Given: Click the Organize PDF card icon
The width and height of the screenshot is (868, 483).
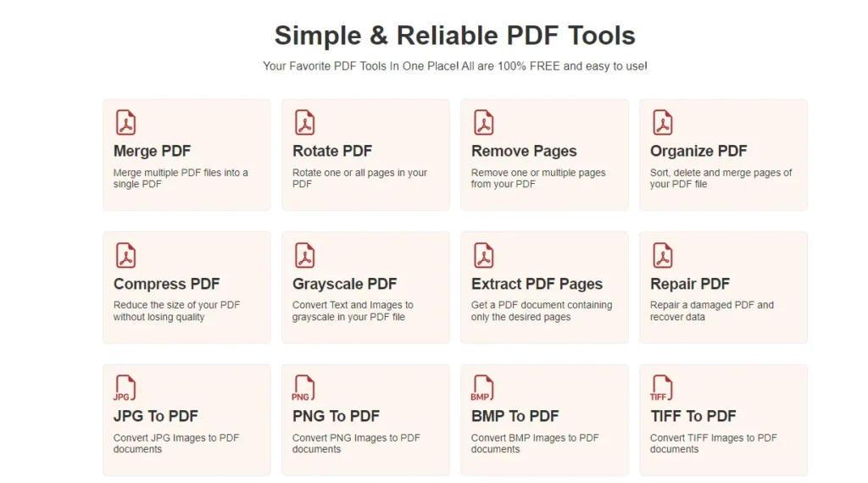Looking at the screenshot, I should 662,122.
